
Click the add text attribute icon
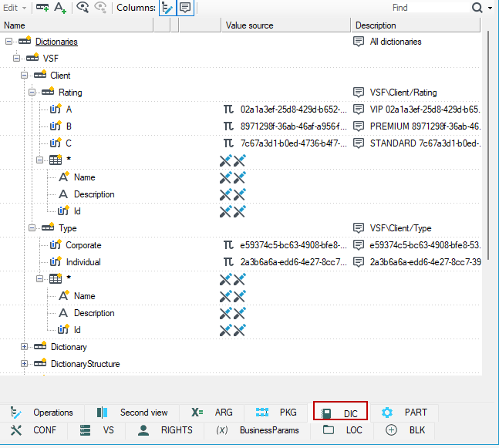pos(60,7)
